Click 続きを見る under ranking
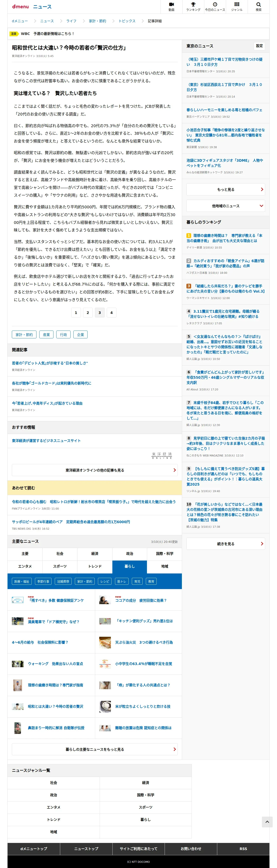 coord(225,543)
